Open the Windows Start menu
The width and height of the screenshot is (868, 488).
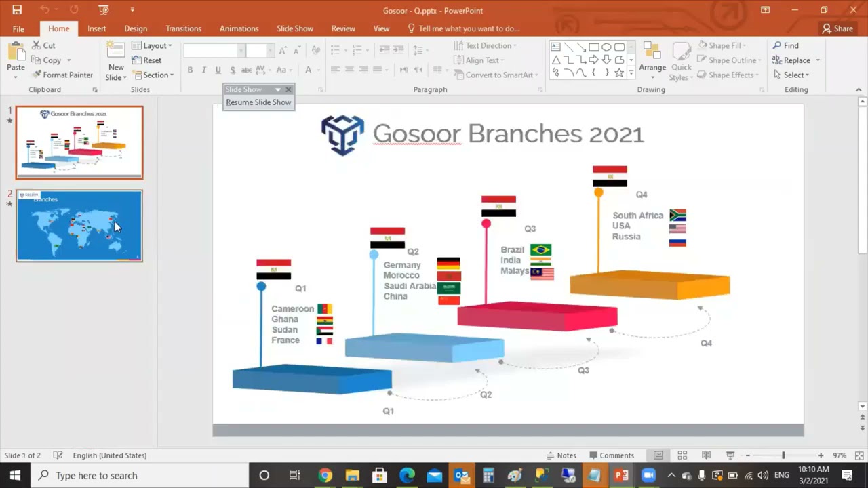(x=15, y=475)
